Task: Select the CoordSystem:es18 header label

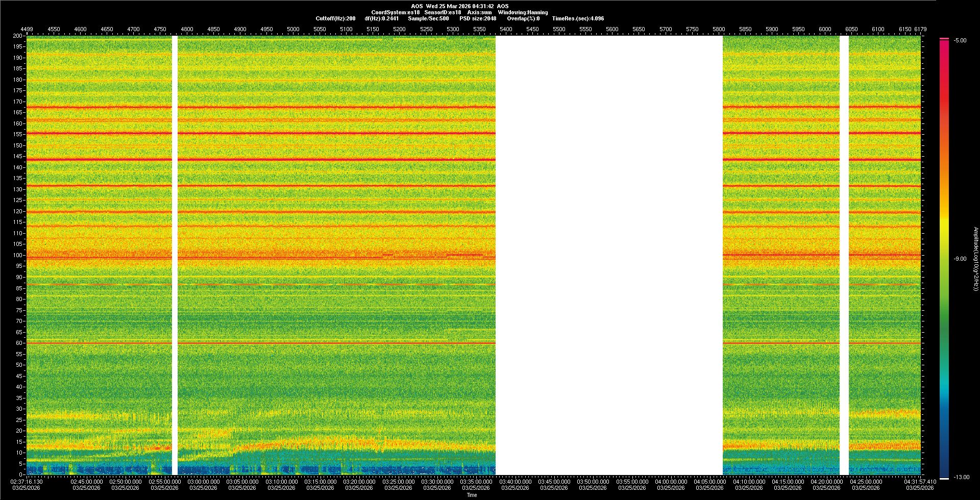Action: coord(395,12)
